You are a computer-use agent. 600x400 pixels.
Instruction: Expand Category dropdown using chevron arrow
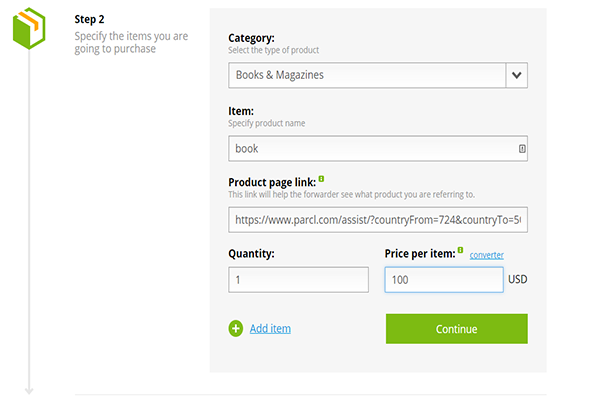click(516, 75)
